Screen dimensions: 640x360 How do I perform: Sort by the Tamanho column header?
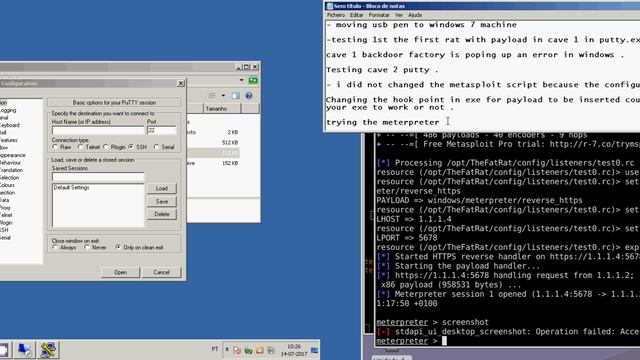[222, 109]
